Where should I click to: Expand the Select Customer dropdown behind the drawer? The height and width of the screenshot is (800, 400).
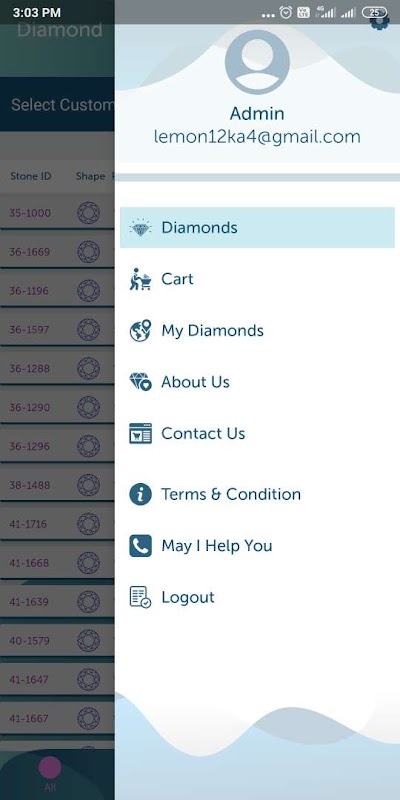[57, 105]
